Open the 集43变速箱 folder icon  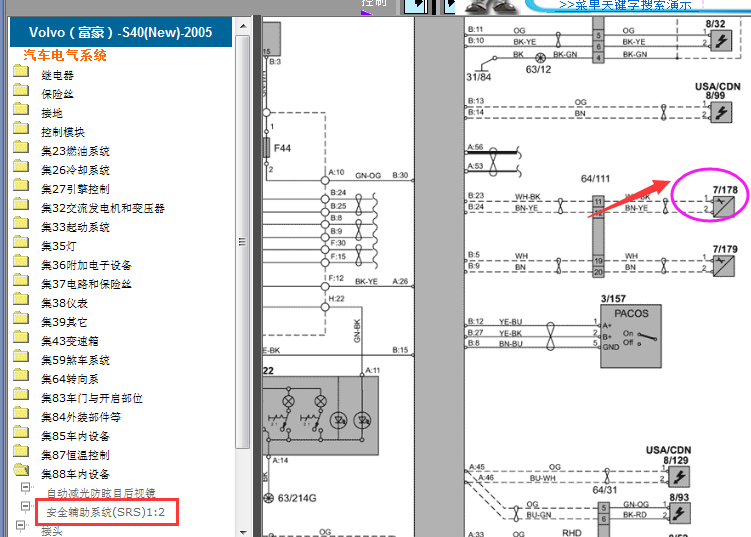click(x=21, y=338)
